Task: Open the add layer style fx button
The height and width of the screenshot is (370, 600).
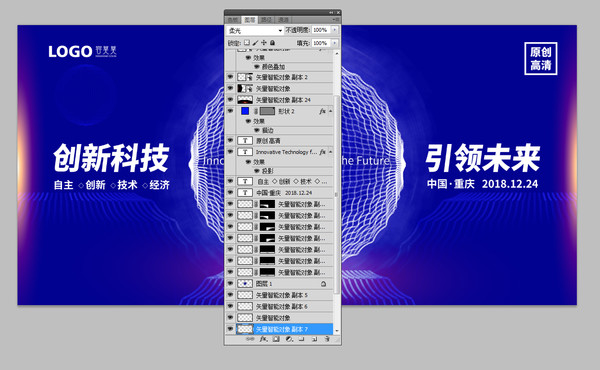Action: tap(263, 339)
